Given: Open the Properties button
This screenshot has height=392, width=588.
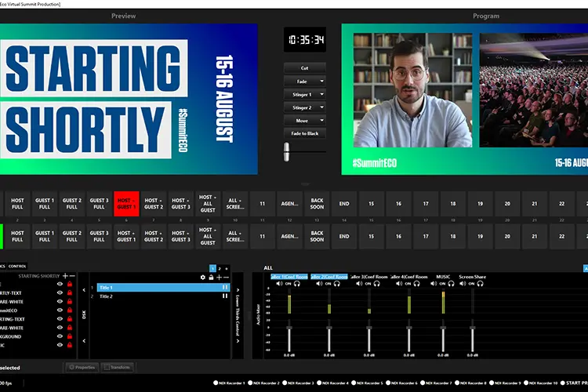Looking at the screenshot, I should [82, 367].
